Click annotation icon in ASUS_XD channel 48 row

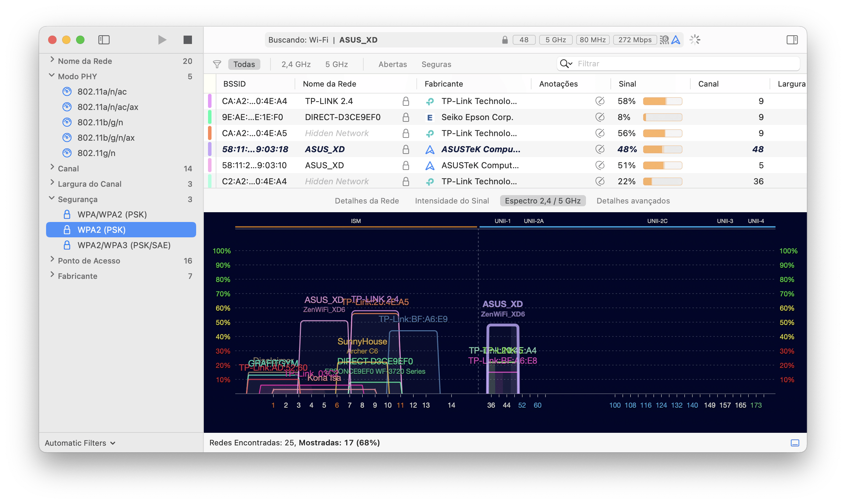(600, 149)
